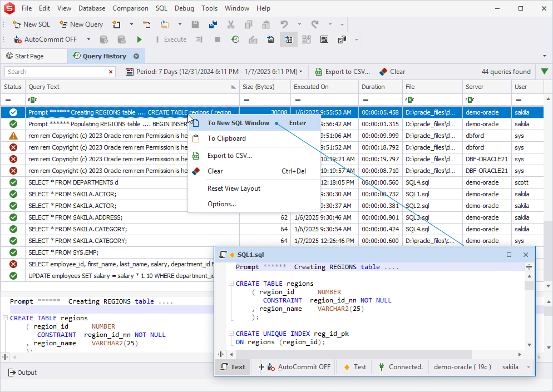Open the Database menu
Screen dimensions: 553x392
[x=92, y=8]
